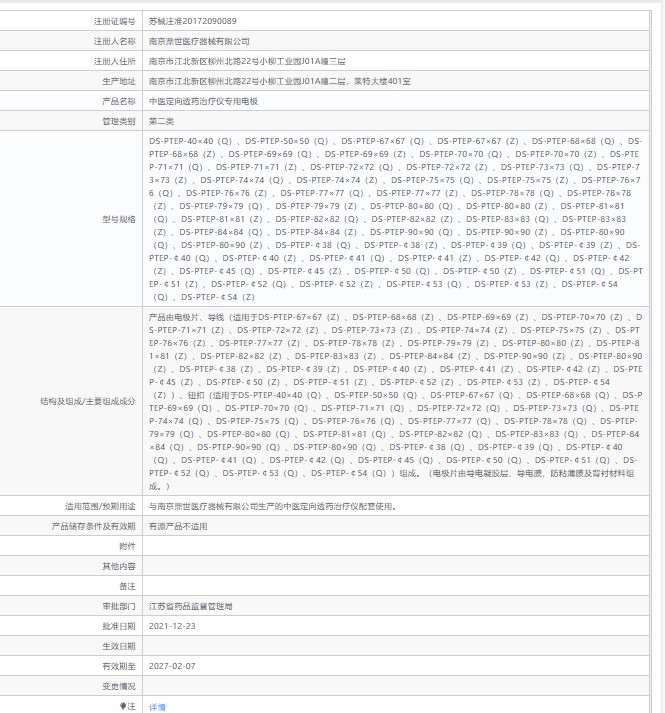The height and width of the screenshot is (713, 665).
Task: Click the 有效期至 label
Action: click(x=119, y=666)
